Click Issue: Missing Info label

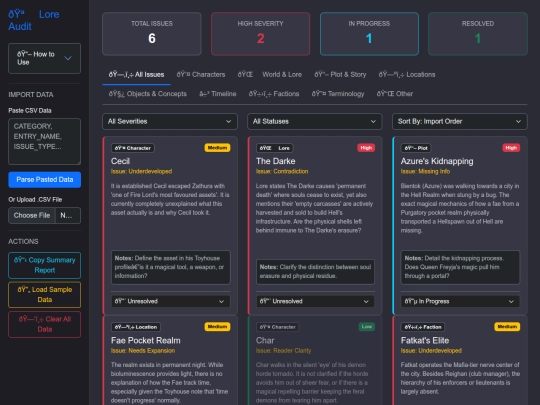click(x=425, y=171)
